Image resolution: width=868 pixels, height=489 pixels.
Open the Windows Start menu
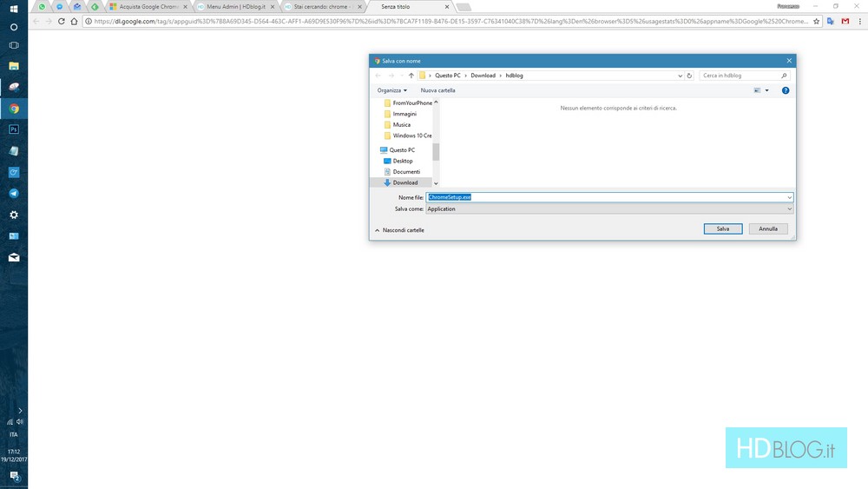(14, 9)
